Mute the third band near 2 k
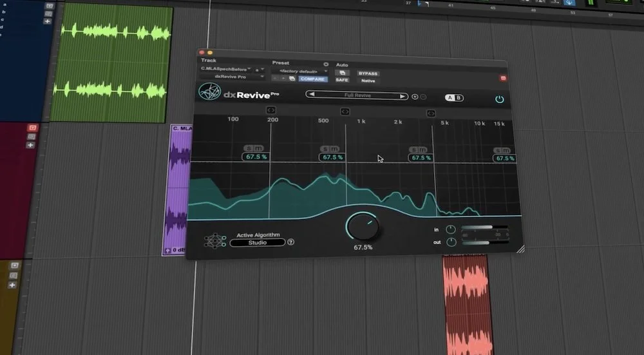This screenshot has height=355, width=644. tap(423, 149)
